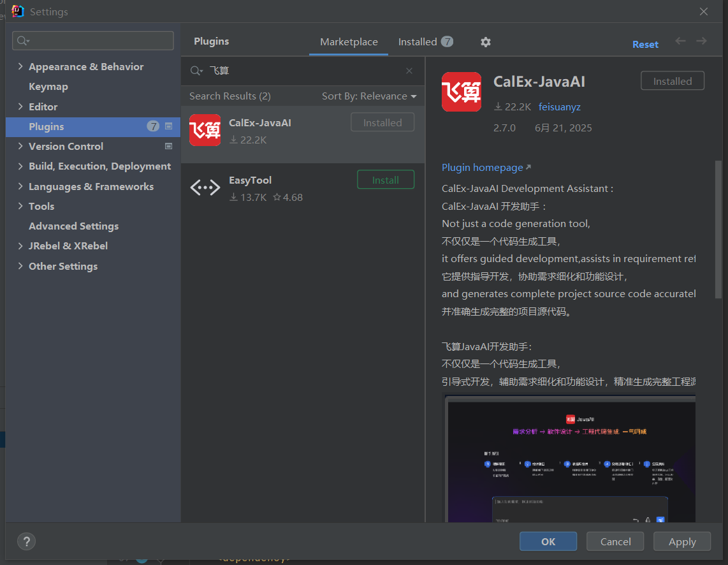This screenshot has width=728, height=565.
Task: Expand JRebel & XRebel node
Action: point(20,246)
